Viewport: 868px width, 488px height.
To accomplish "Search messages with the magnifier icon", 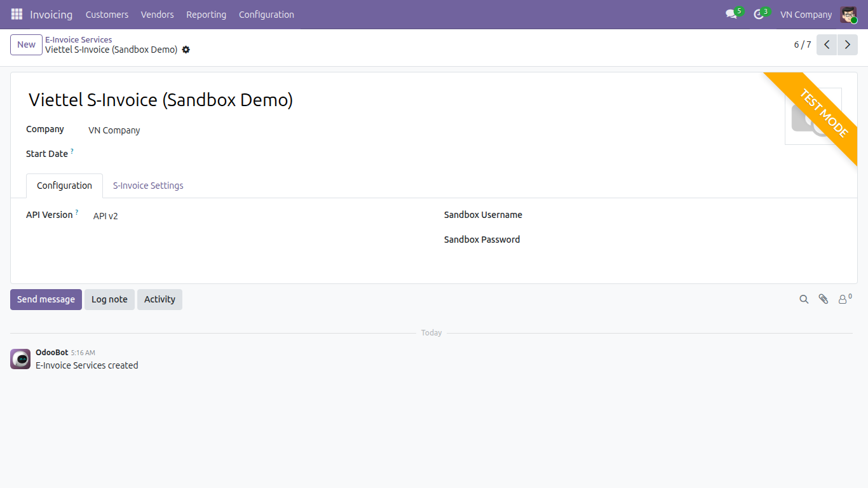I will 804,299.
